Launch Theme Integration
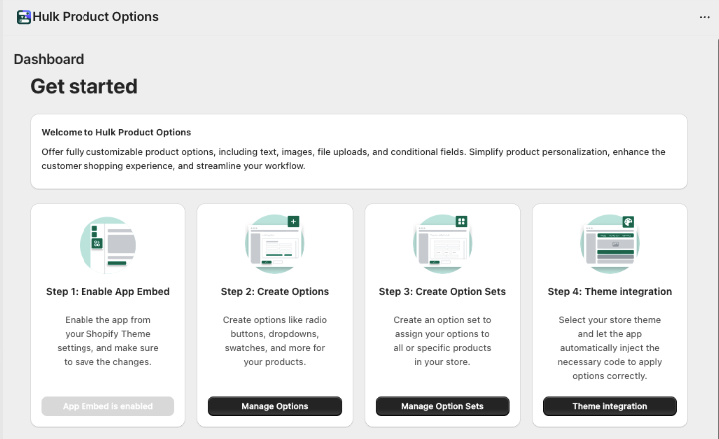 [610, 406]
